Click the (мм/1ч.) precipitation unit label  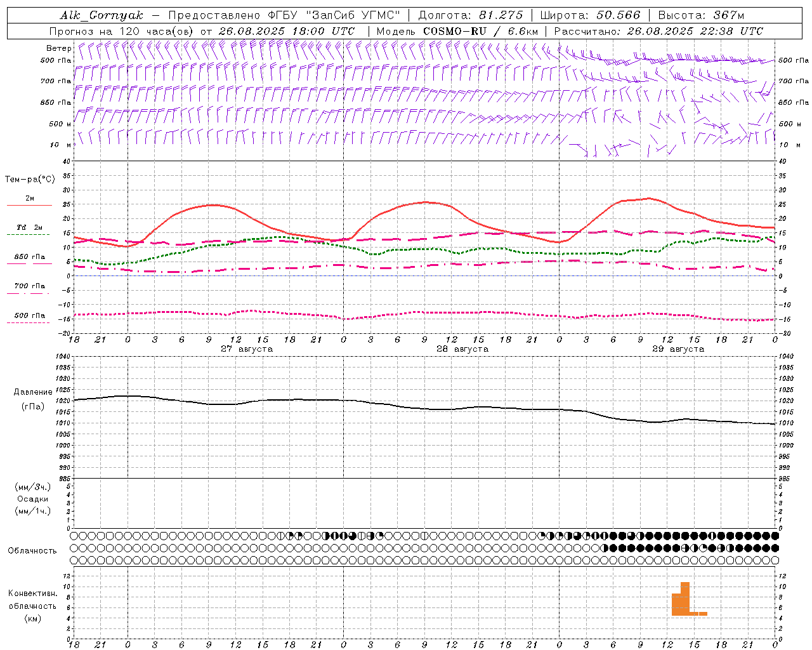32,511
